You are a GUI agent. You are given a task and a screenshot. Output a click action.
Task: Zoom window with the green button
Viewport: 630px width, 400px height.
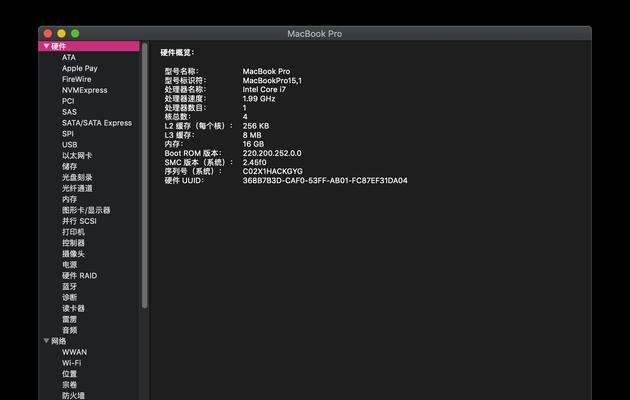pos(75,34)
